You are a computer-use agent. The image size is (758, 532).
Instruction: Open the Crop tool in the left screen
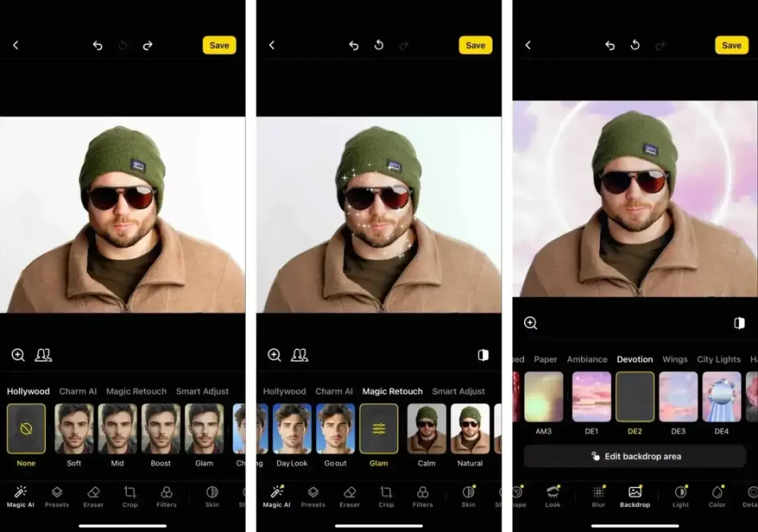(x=129, y=497)
